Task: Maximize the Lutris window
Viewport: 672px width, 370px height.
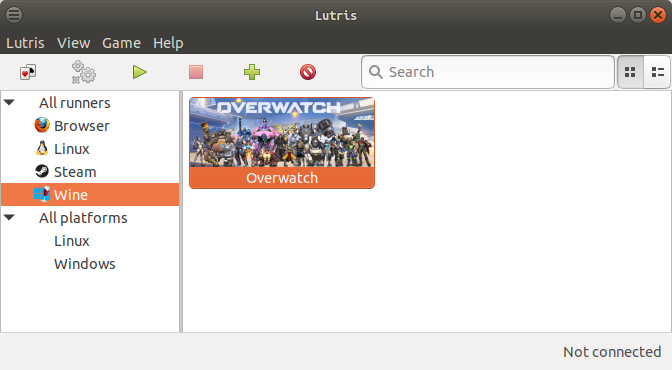Action: (x=638, y=15)
